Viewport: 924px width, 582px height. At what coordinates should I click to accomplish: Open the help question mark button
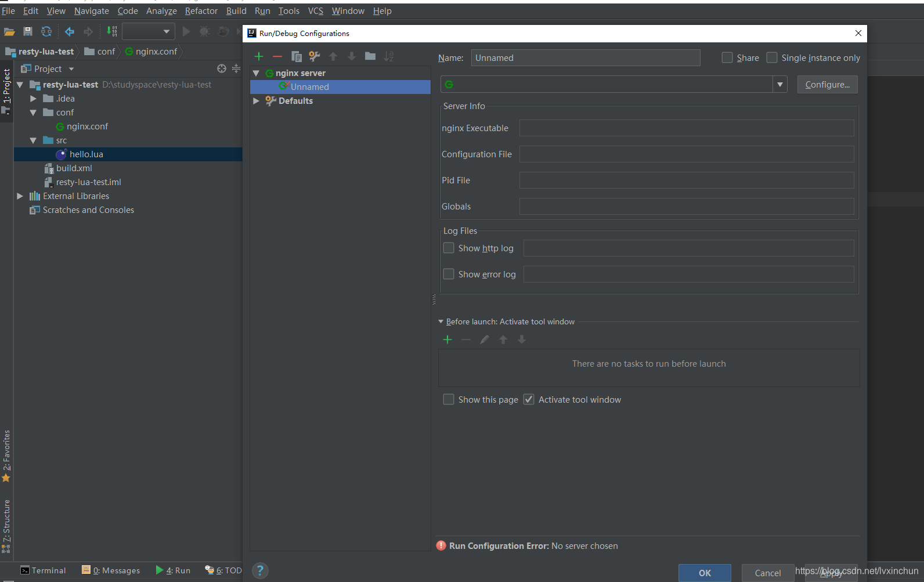coord(260,570)
